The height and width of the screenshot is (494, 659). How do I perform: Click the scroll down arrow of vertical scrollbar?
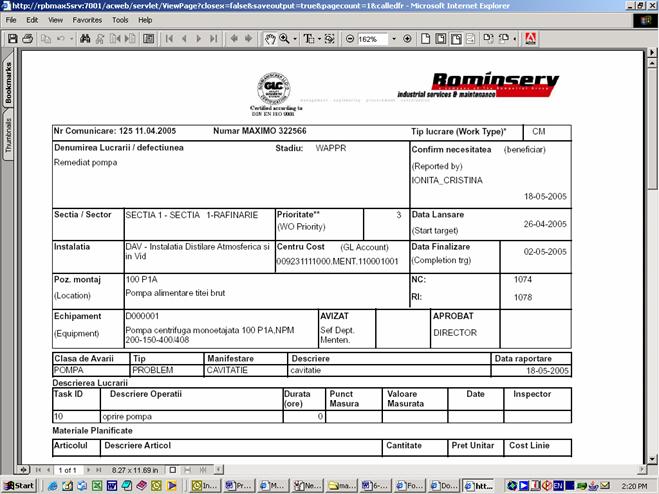pos(652,459)
